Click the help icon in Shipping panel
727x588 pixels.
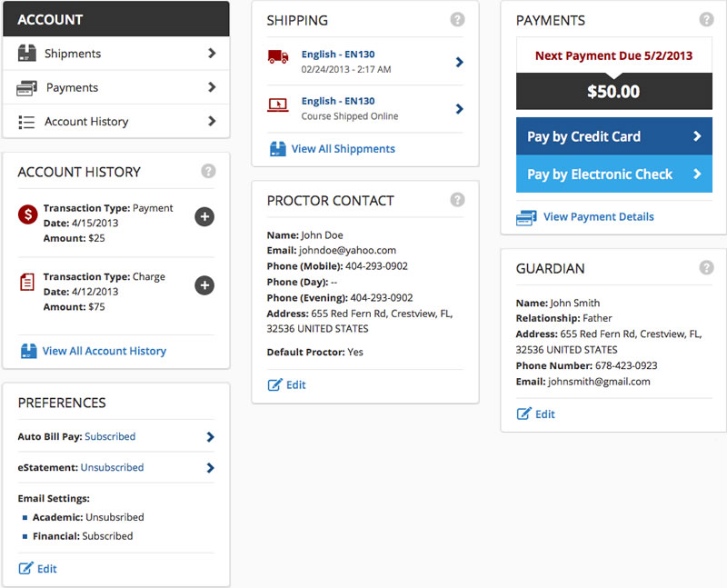(457, 19)
